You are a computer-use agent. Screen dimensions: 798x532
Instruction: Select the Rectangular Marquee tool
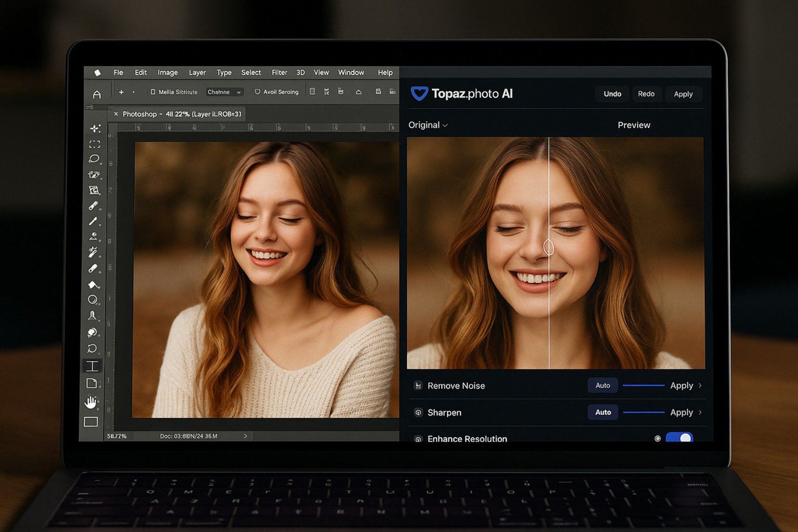(x=94, y=144)
